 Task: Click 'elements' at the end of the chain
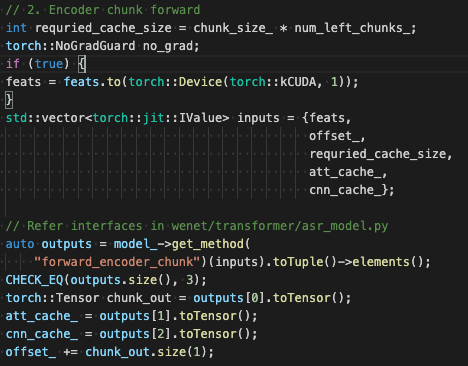pos(381,262)
